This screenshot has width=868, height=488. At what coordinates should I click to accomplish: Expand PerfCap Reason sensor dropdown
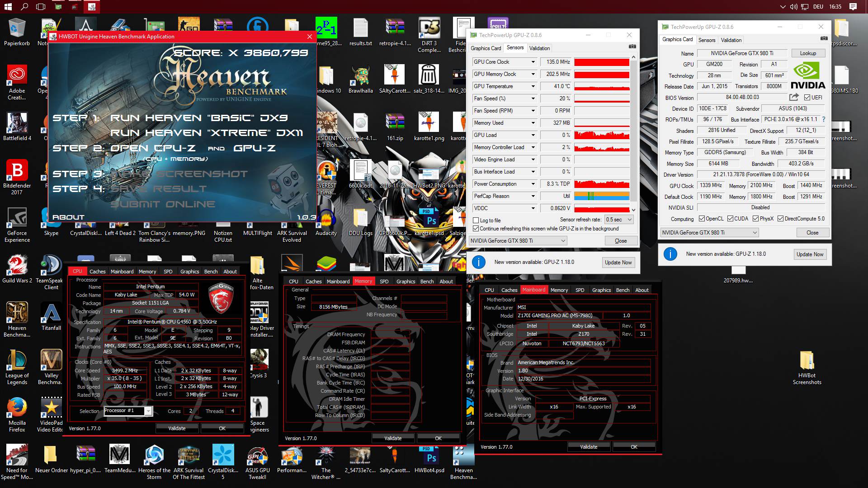pyautogui.click(x=533, y=196)
